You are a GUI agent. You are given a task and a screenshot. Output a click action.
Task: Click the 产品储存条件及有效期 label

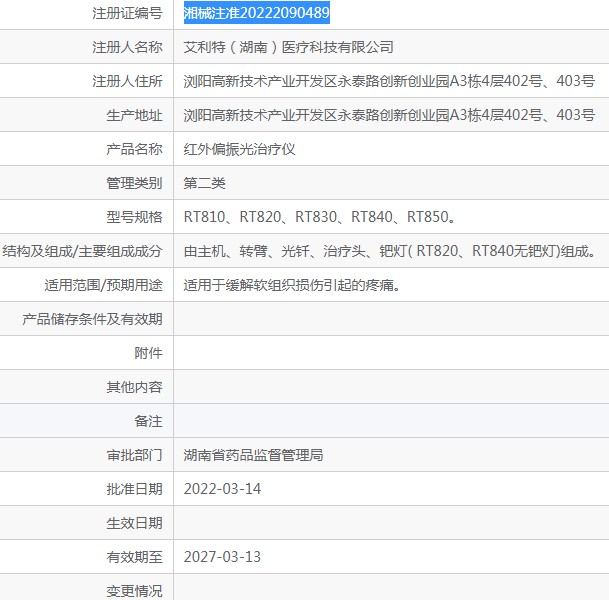click(92, 319)
